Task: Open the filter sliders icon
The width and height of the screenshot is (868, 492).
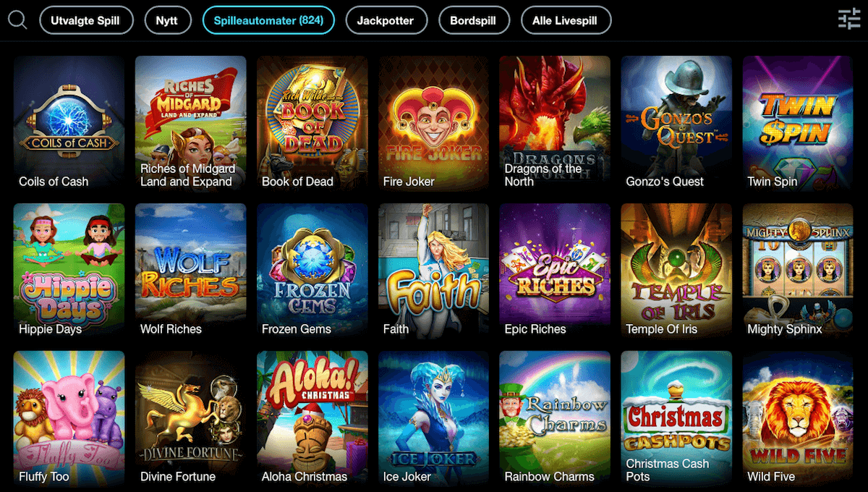Action: [849, 20]
